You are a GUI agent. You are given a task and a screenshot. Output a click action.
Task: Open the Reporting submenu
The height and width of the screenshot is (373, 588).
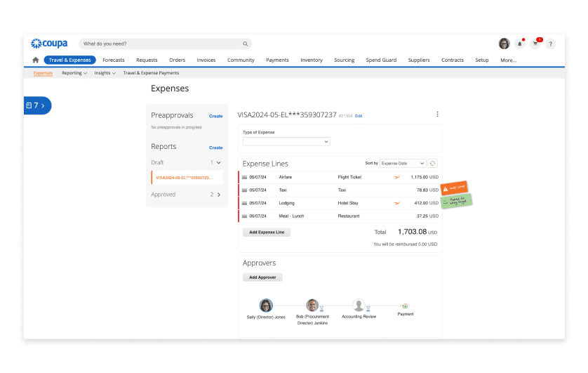(x=74, y=73)
